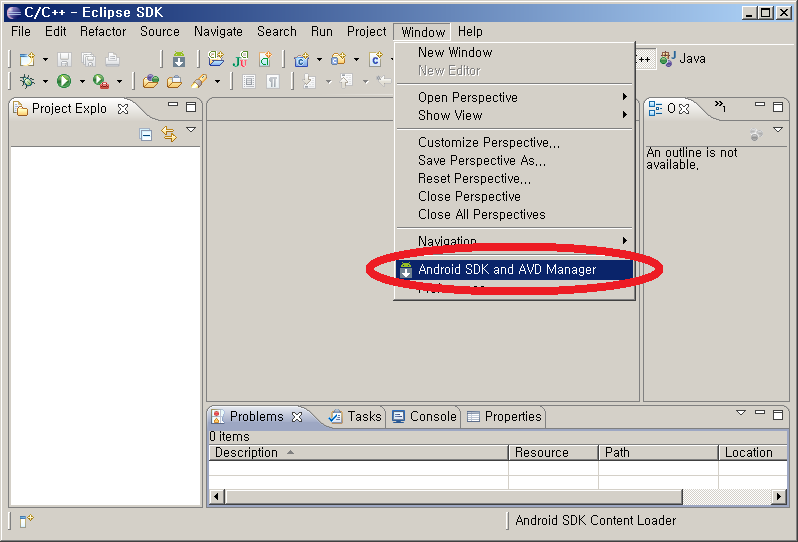The height and width of the screenshot is (542, 798).
Task: Click the Next Annotation icon
Action: [309, 81]
